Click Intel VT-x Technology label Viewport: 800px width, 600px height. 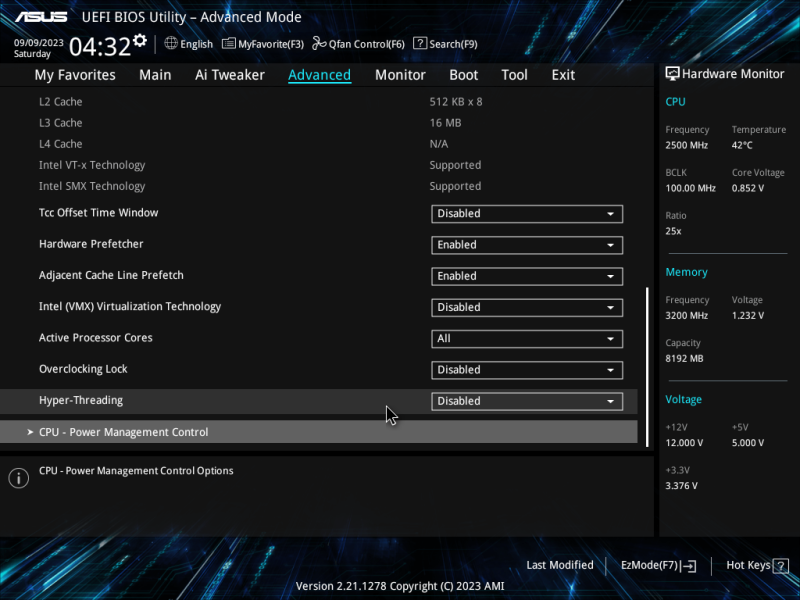92,165
